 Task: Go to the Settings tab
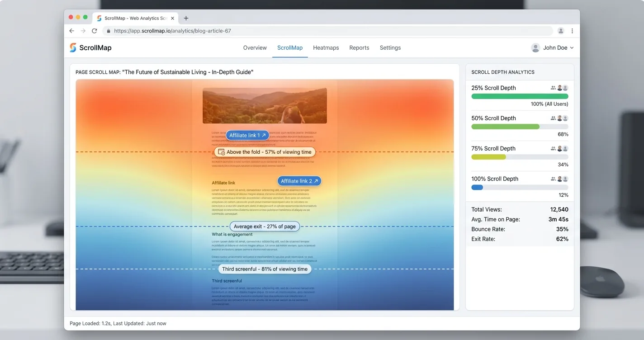tap(390, 47)
